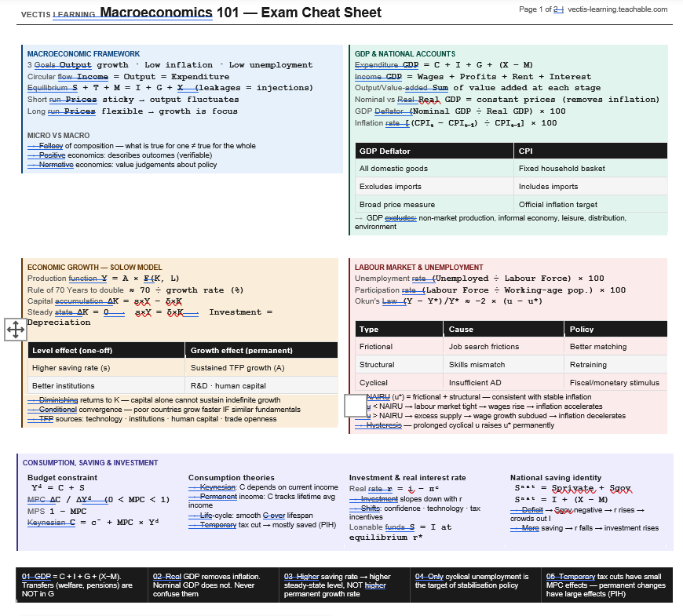Click the 'Participation rate' formula line
This screenshot has width=683, height=616.
click(490, 290)
